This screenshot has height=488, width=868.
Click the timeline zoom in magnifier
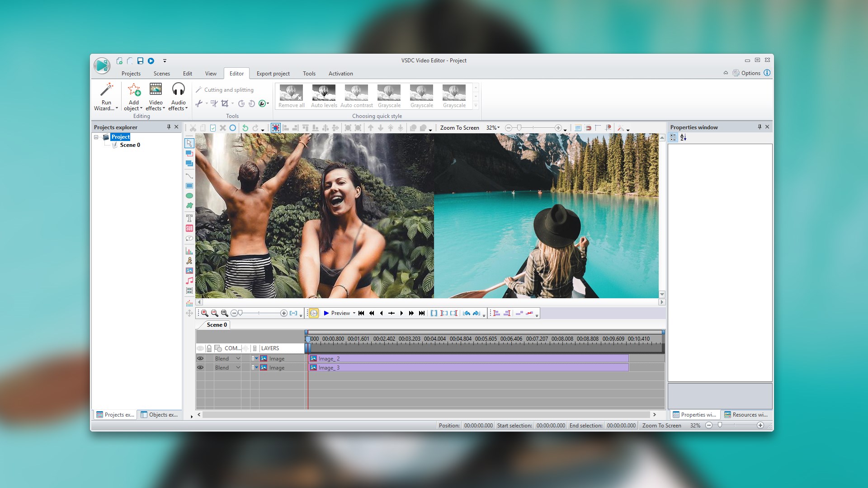pyautogui.click(x=205, y=313)
